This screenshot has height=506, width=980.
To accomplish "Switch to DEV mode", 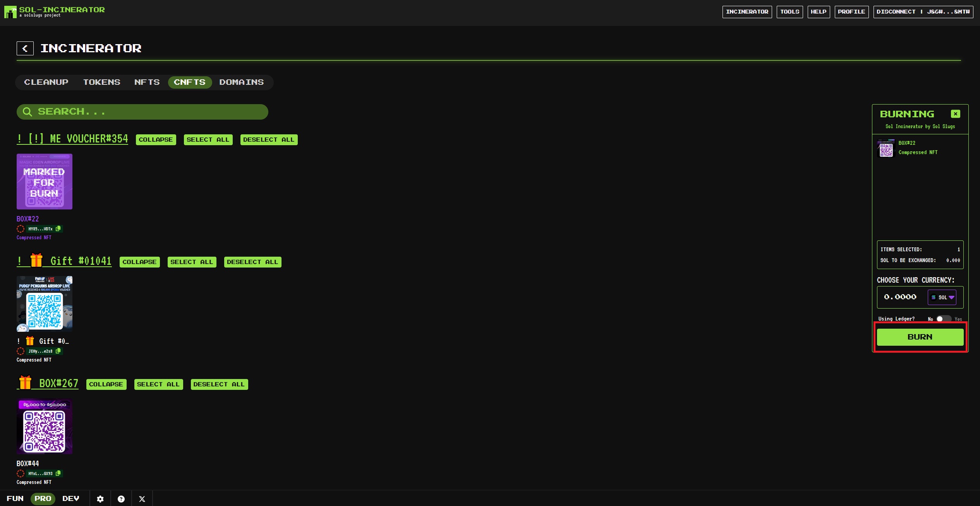I will (x=71, y=498).
